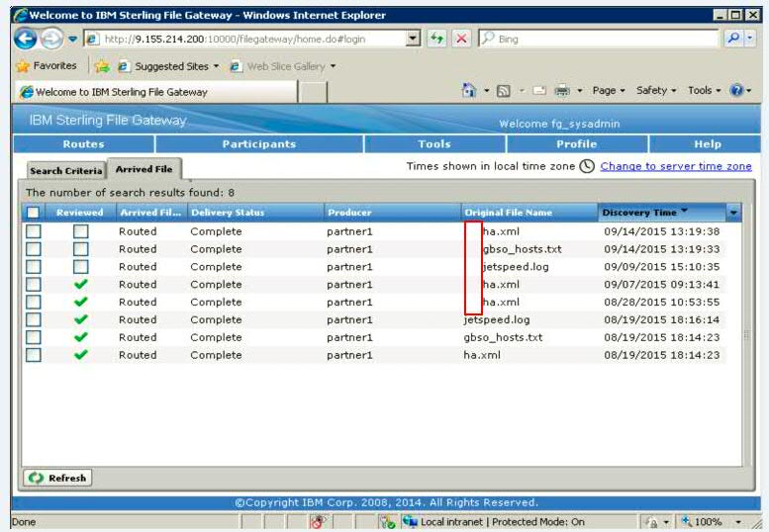Open the address bar URL dropdown

click(x=414, y=39)
